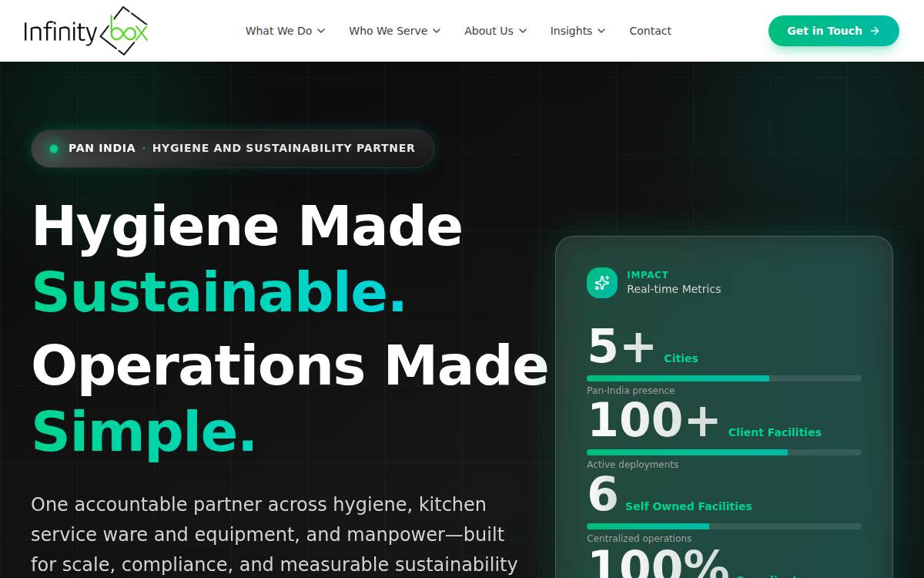Click the Self Owned Facilities progress bar
924x578 pixels.
[x=724, y=526]
